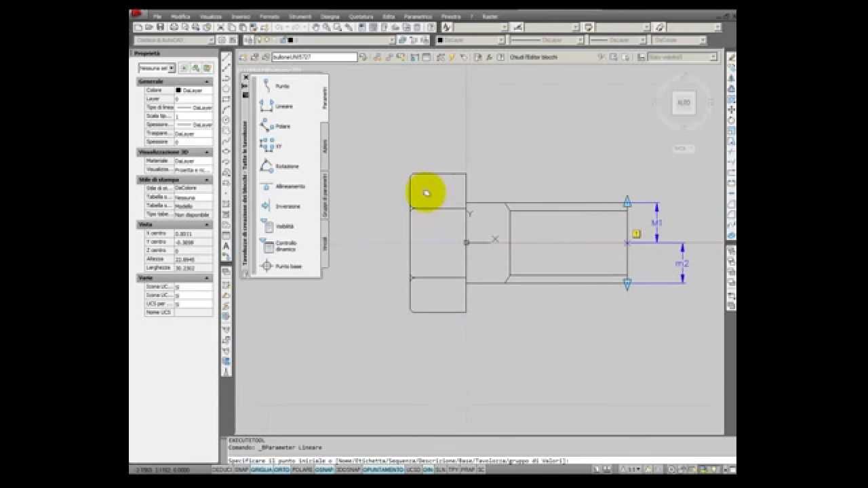Open the Finestra menu
868x488 pixels.
[x=451, y=16]
